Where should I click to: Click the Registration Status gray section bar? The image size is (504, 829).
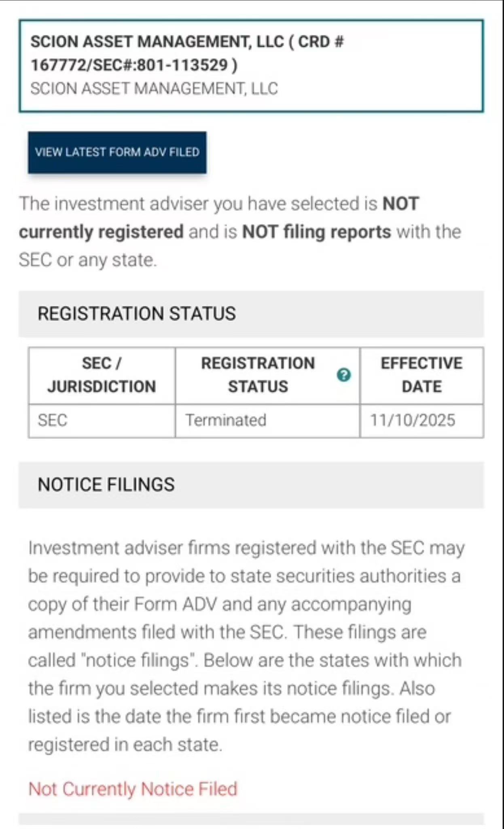click(251, 314)
